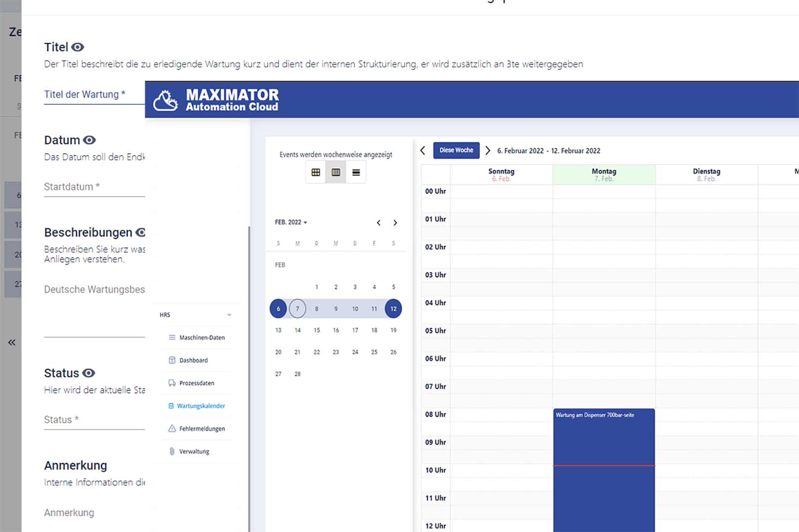The image size is (799, 532).
Task: Toggle eye icon next to Status
Action: tap(89, 373)
